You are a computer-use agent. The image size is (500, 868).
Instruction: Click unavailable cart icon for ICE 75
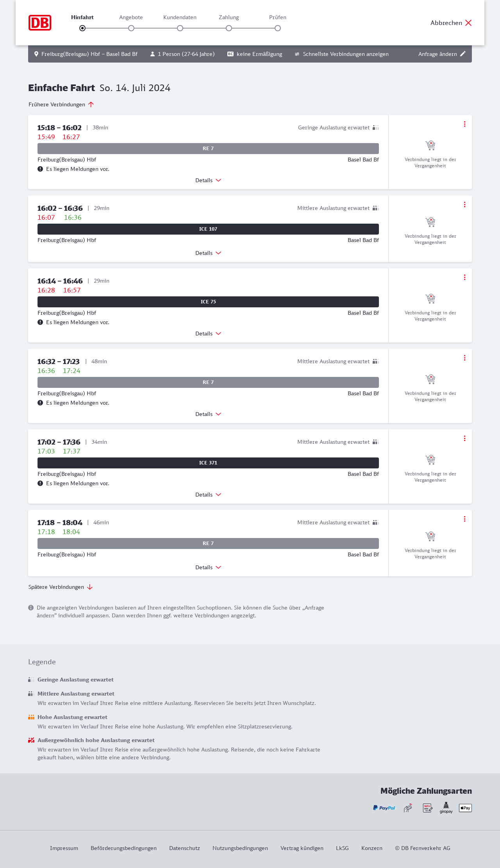point(430,299)
